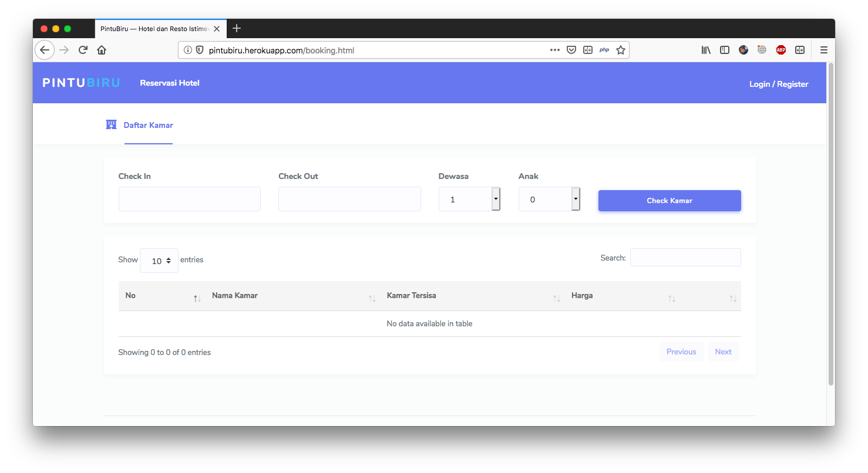Go back to the previous page

click(x=45, y=50)
